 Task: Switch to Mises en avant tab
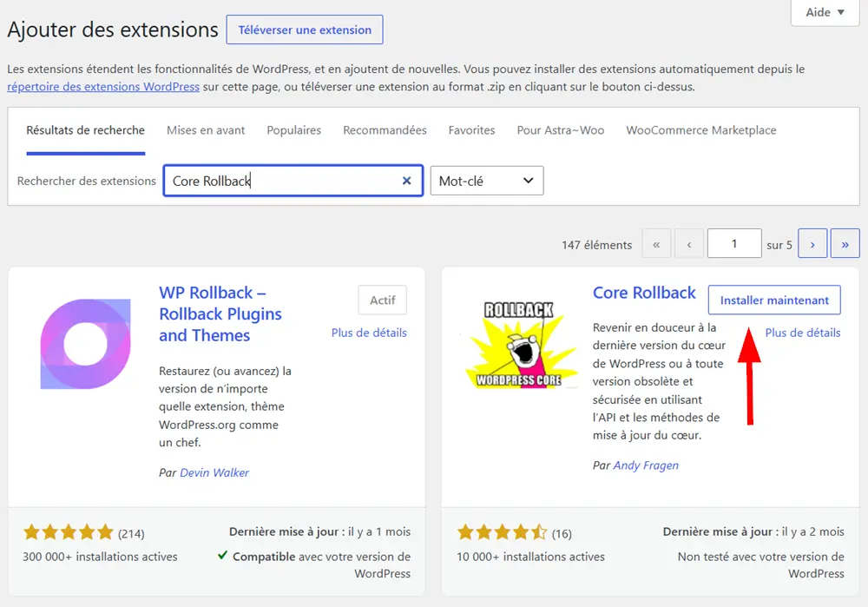coord(206,130)
